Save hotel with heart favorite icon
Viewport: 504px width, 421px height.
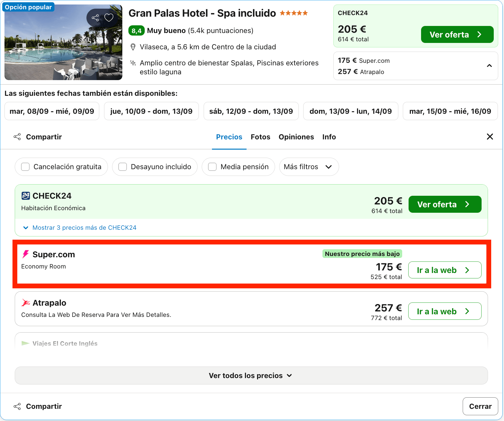(x=109, y=18)
